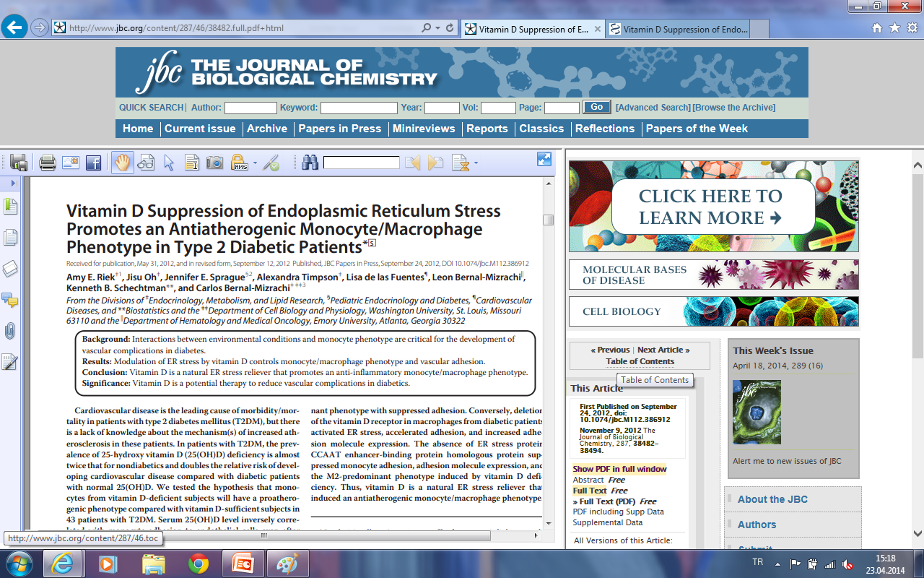Screen dimensions: 924x578
Task: Toggle PDF full window expand icon
Action: pos(544,159)
